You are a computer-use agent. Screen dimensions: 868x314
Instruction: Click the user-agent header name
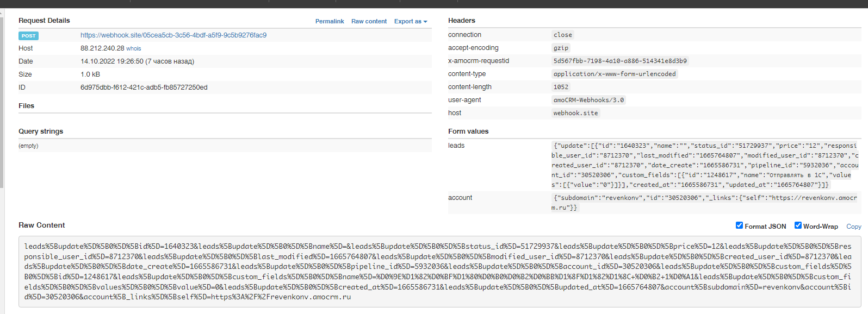click(x=464, y=100)
